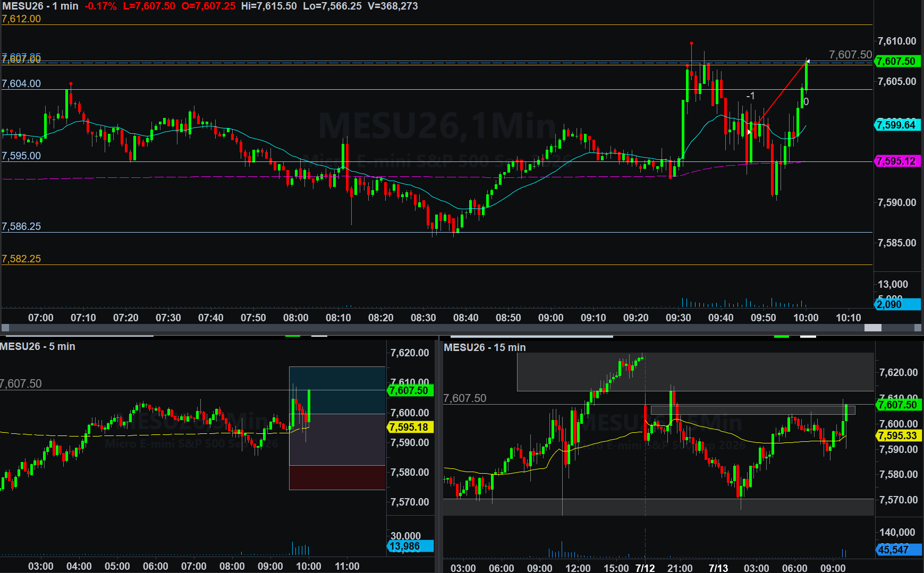Click the horizontal scrollbar thumb under 1-min chart

point(872,328)
